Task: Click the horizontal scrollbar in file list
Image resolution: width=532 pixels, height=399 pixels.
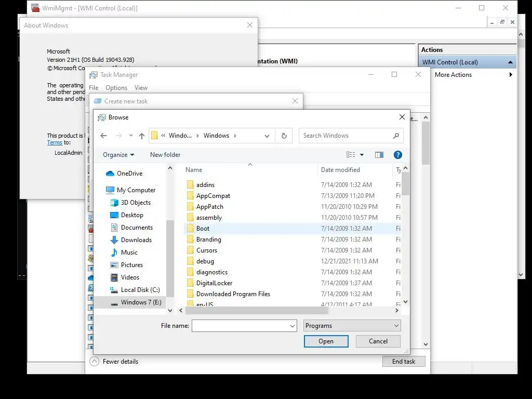Action: point(257,311)
